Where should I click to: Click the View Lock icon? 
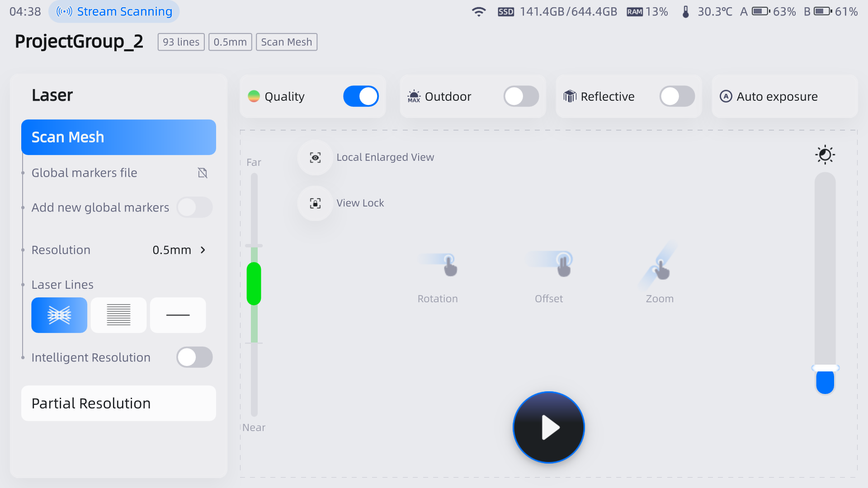315,203
